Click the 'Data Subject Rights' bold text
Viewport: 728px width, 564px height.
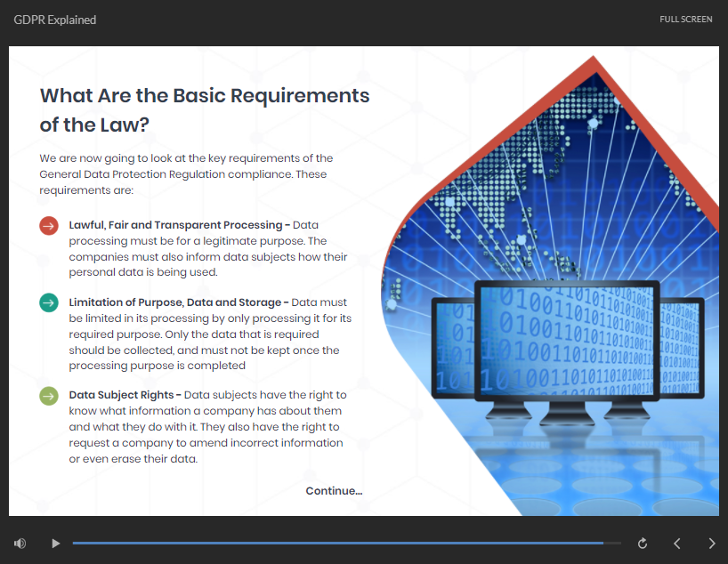pyautogui.click(x=121, y=395)
